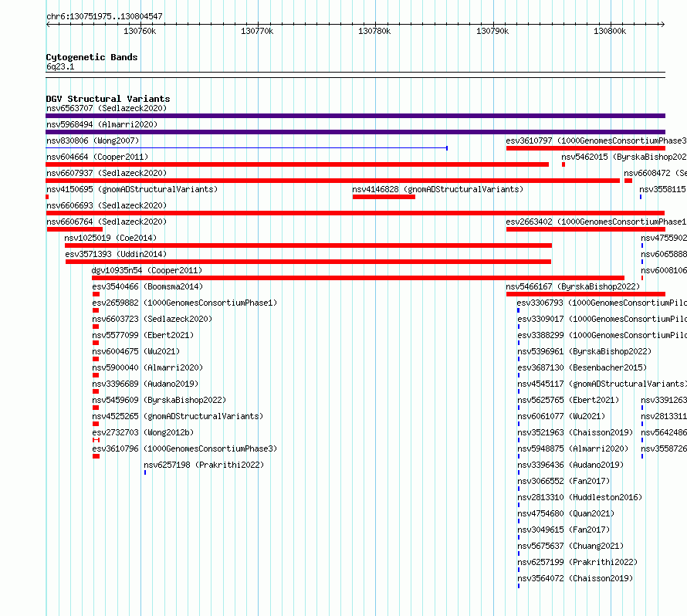Click the nsv5948875 (Almarri2020) label

[x=573, y=448]
